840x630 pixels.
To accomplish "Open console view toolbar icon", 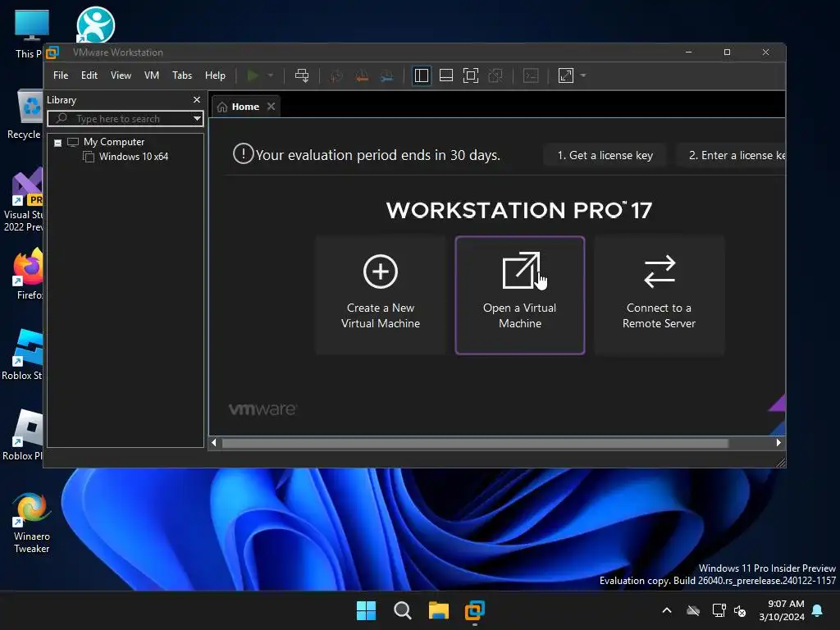I will [x=531, y=75].
